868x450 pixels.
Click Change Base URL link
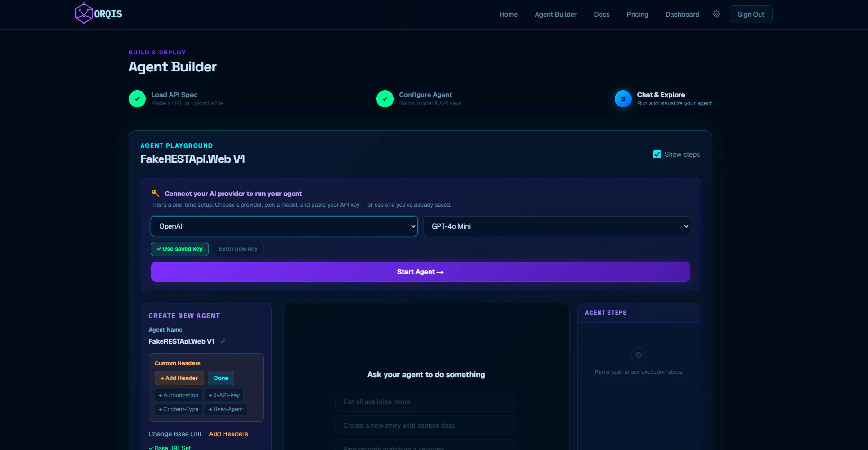click(x=176, y=434)
